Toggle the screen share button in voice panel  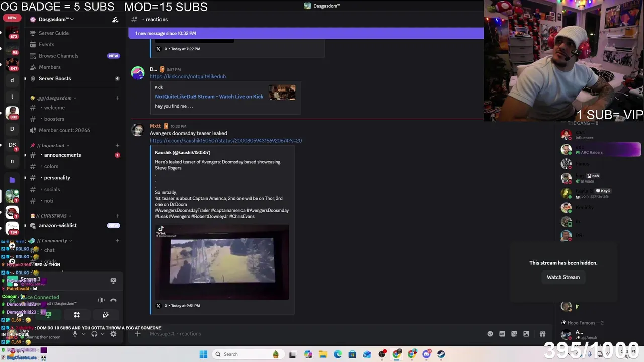coord(48,315)
